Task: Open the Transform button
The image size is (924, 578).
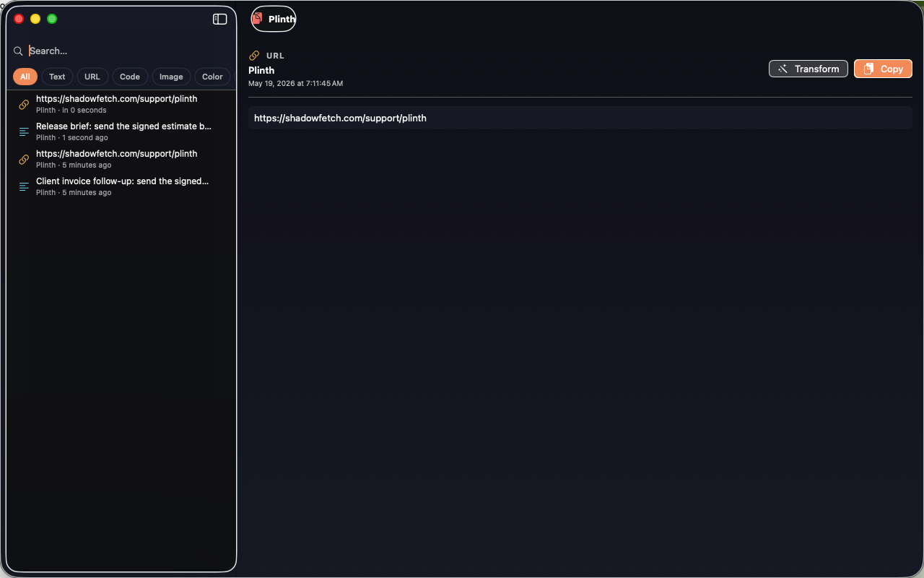Action: (x=808, y=69)
